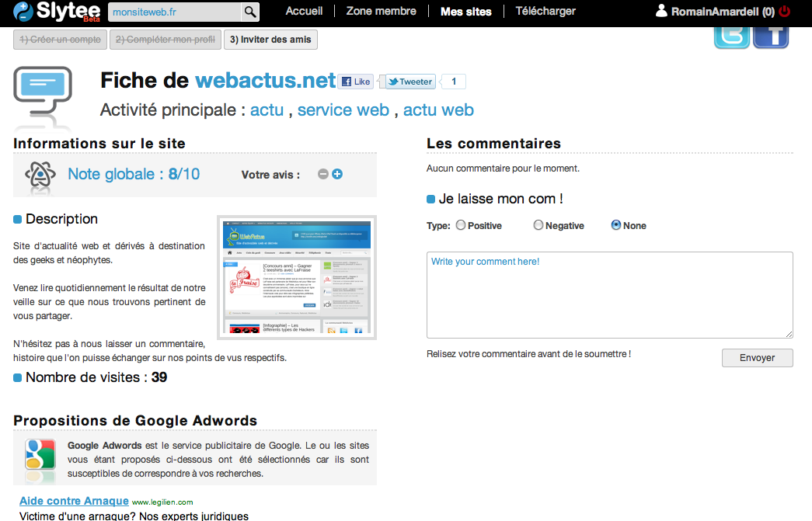This screenshot has height=521, width=812.
Task: Open the actu activity link
Action: tap(267, 110)
